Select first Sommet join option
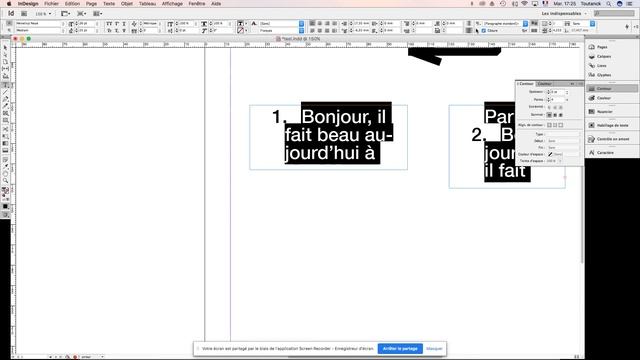 pyautogui.click(x=549, y=115)
